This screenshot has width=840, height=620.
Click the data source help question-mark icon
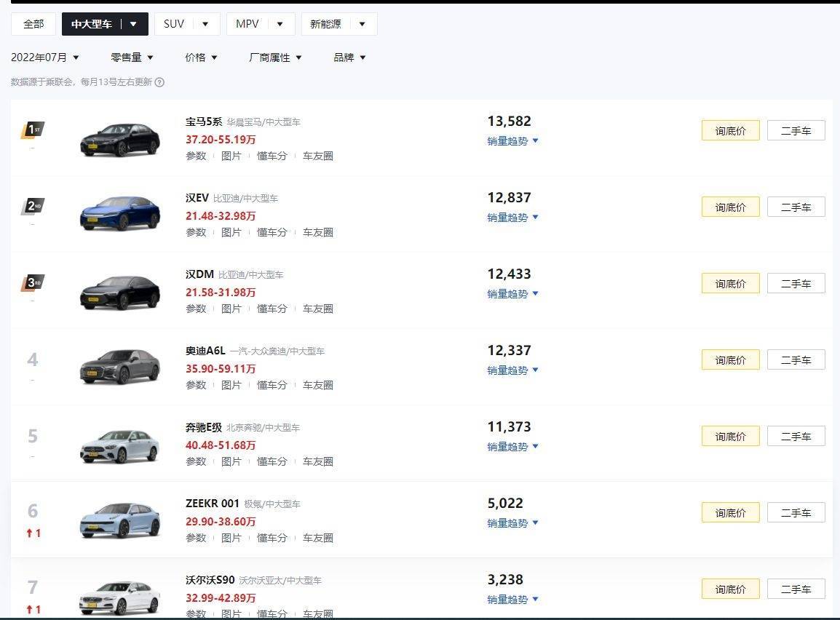point(159,82)
